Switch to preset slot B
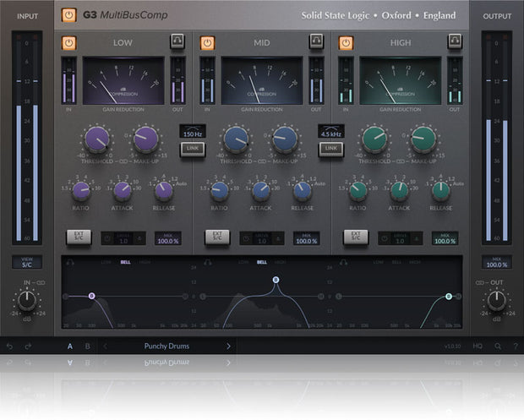The height and width of the screenshot is (420, 524). (x=88, y=346)
